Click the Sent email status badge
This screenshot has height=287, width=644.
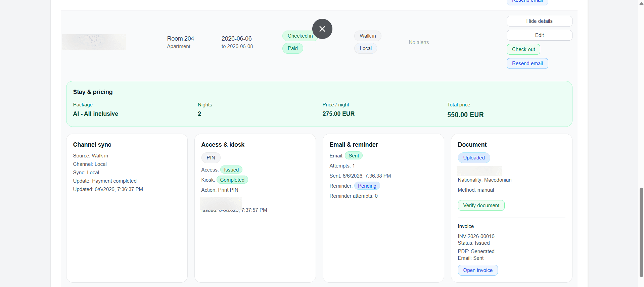[354, 156]
